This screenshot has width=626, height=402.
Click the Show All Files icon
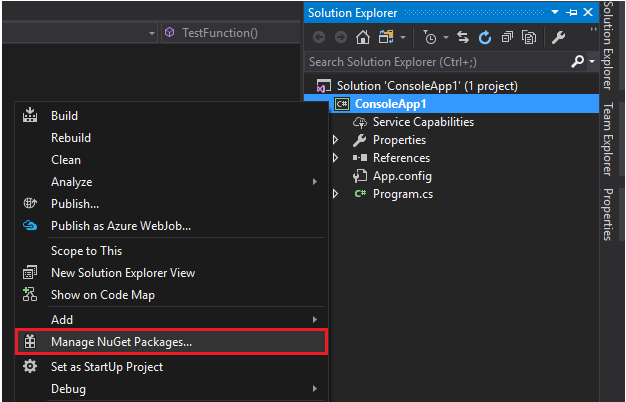point(527,37)
